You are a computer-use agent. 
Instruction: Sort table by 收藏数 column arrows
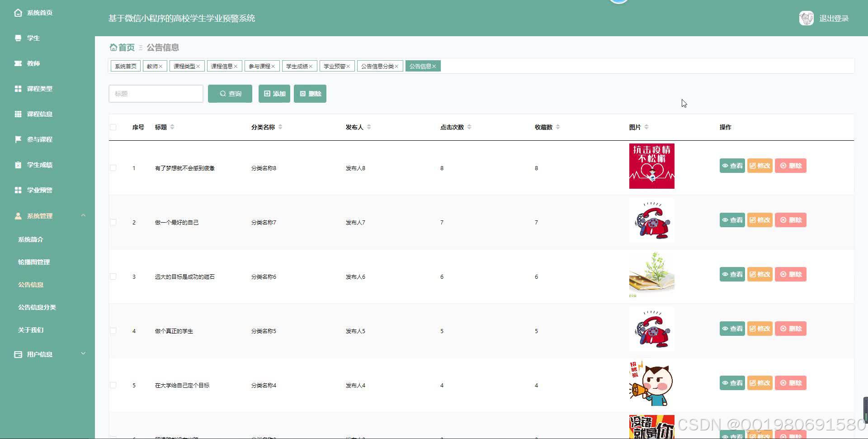point(558,127)
